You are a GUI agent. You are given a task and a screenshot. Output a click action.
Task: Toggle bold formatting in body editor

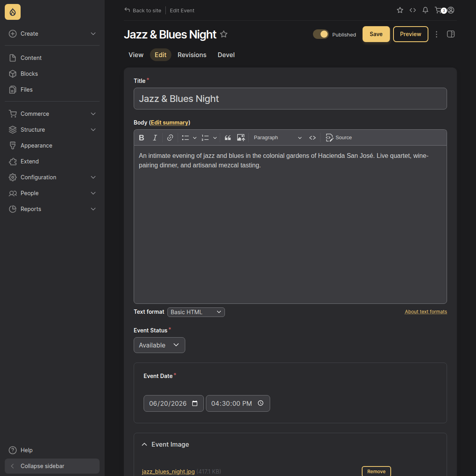(142, 138)
